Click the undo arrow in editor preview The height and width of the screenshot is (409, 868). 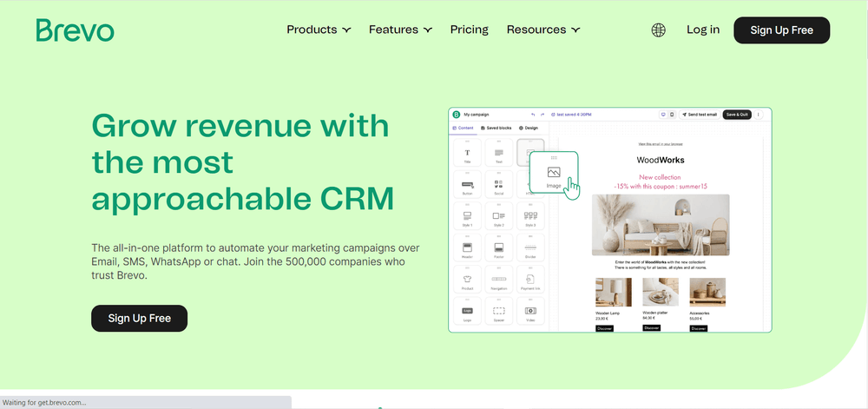point(533,115)
